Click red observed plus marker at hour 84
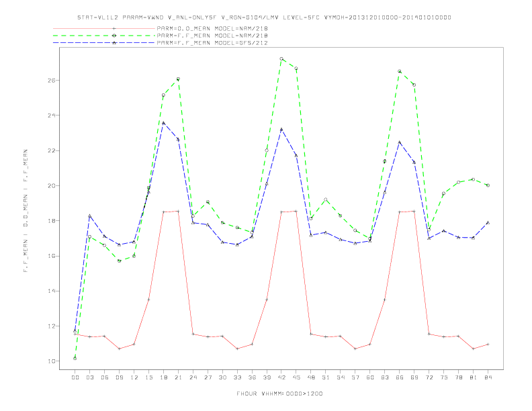This screenshot has width=532, height=411. pyautogui.click(x=488, y=345)
